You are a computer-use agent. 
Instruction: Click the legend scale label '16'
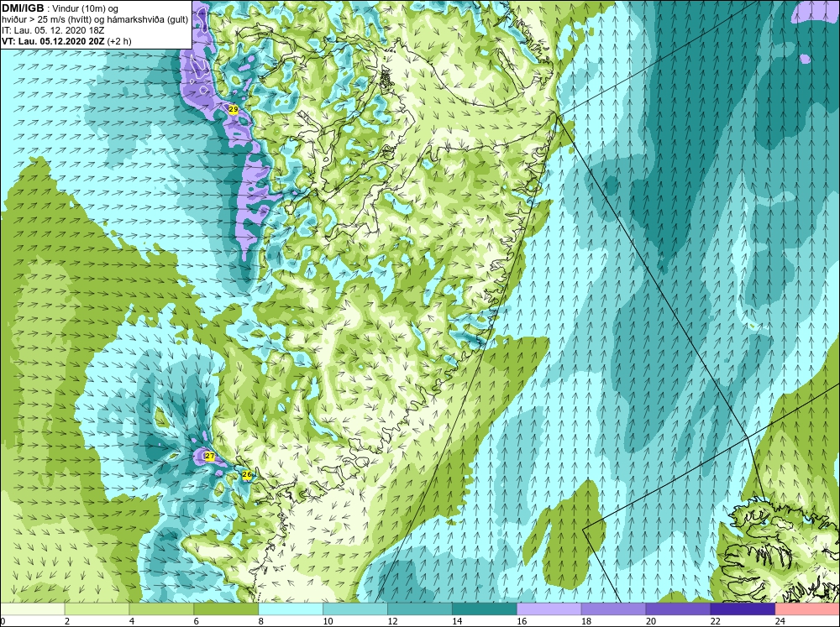[x=522, y=621]
